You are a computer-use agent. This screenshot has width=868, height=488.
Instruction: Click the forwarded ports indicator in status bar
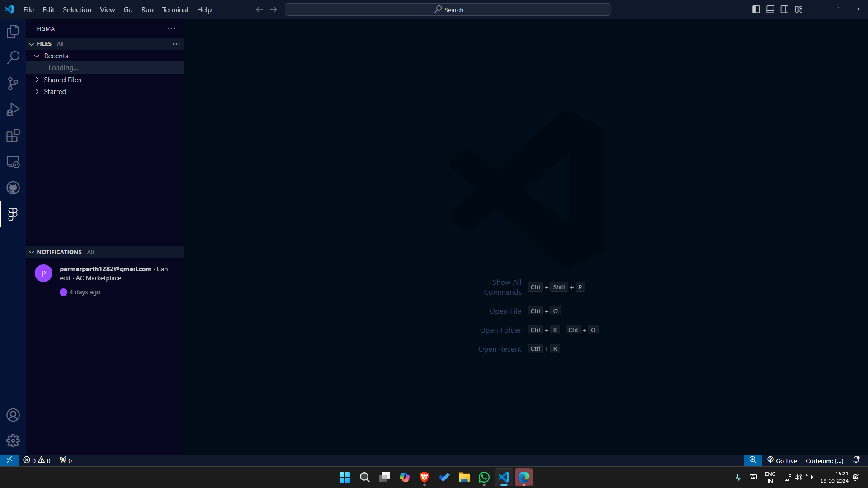tap(66, 460)
